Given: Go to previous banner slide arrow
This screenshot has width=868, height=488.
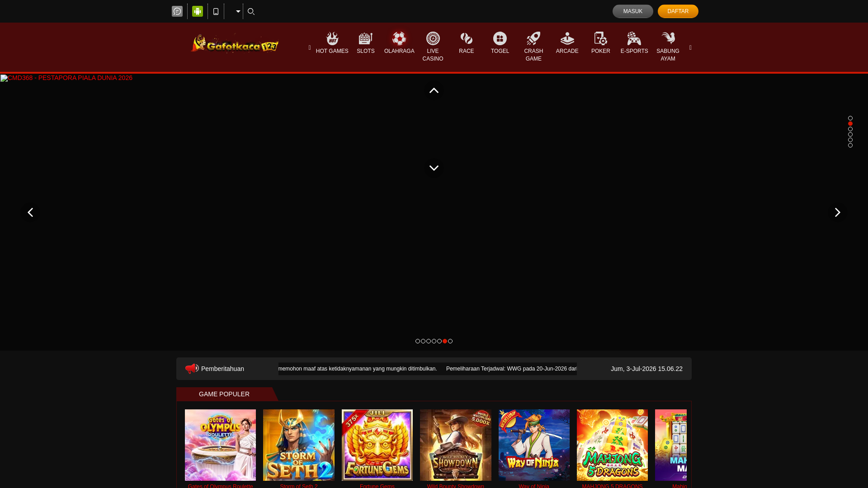Looking at the screenshot, I should tap(30, 212).
